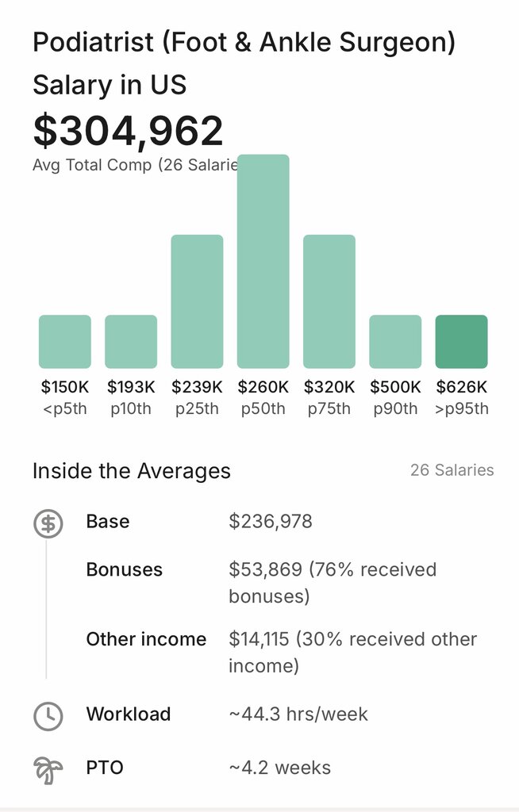This screenshot has height=812, width=519.
Task: Click the dollar sign Base icon
Action: pyautogui.click(x=48, y=523)
